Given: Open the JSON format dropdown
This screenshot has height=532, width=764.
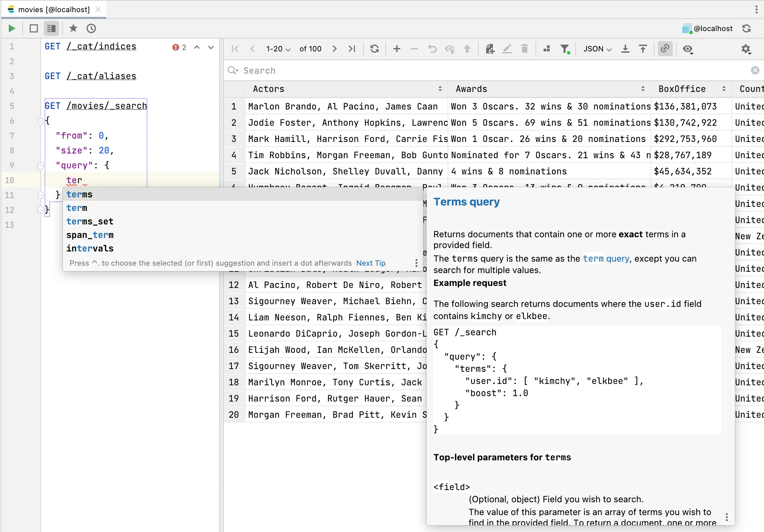Looking at the screenshot, I should tap(597, 49).
